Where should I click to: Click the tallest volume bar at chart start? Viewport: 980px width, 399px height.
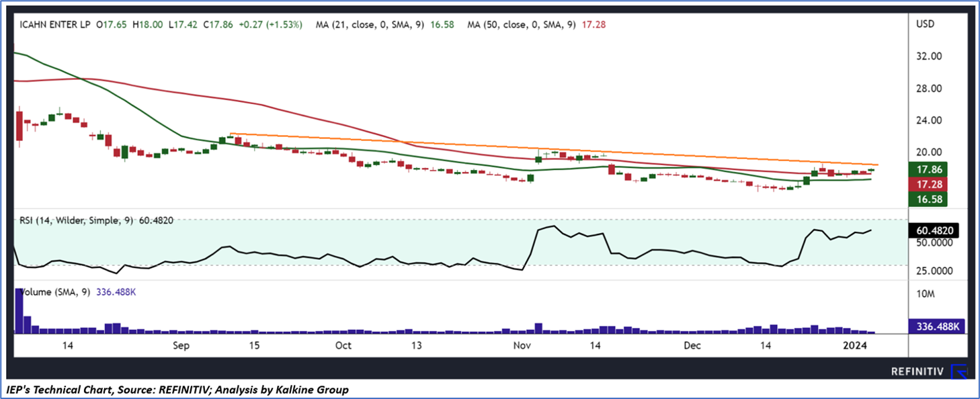coord(19,310)
